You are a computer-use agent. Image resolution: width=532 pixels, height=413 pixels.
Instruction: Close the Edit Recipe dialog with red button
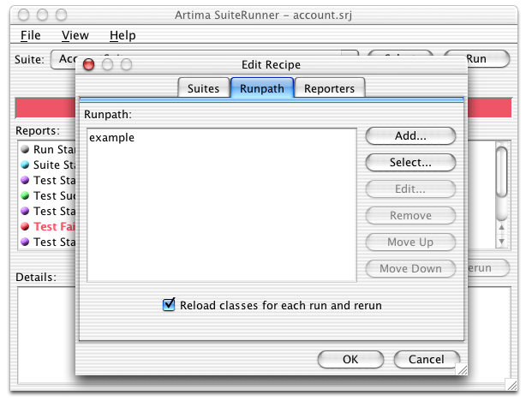click(89, 64)
